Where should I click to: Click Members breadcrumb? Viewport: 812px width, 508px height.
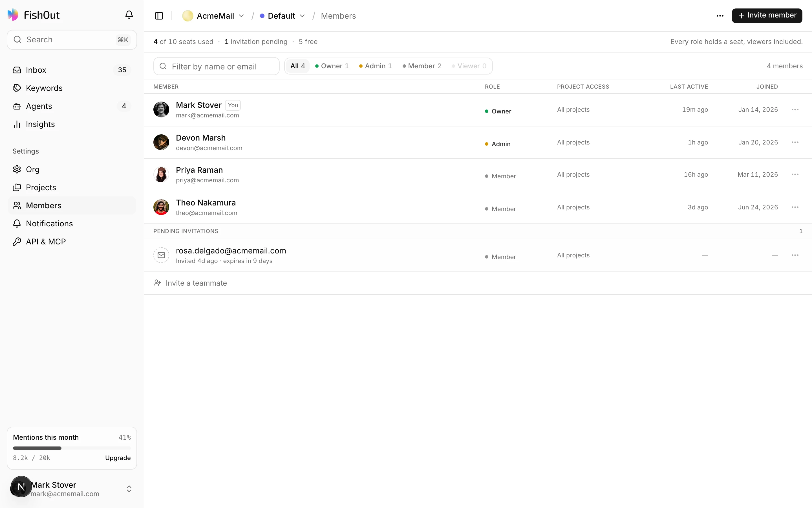click(338, 16)
